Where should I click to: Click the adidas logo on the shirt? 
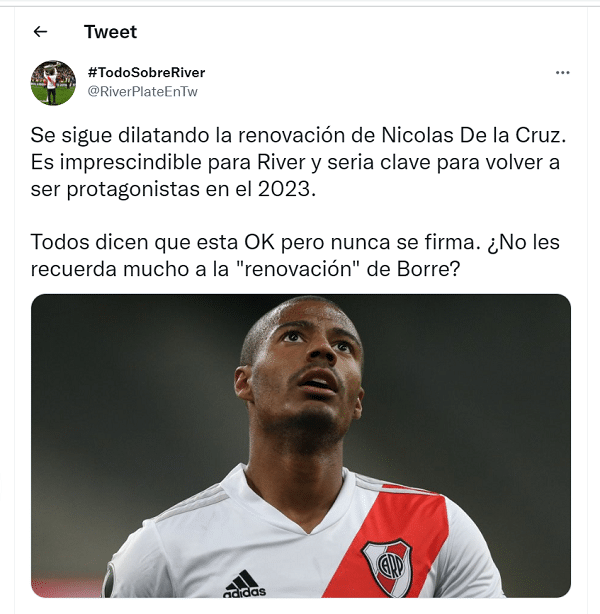click(x=245, y=584)
